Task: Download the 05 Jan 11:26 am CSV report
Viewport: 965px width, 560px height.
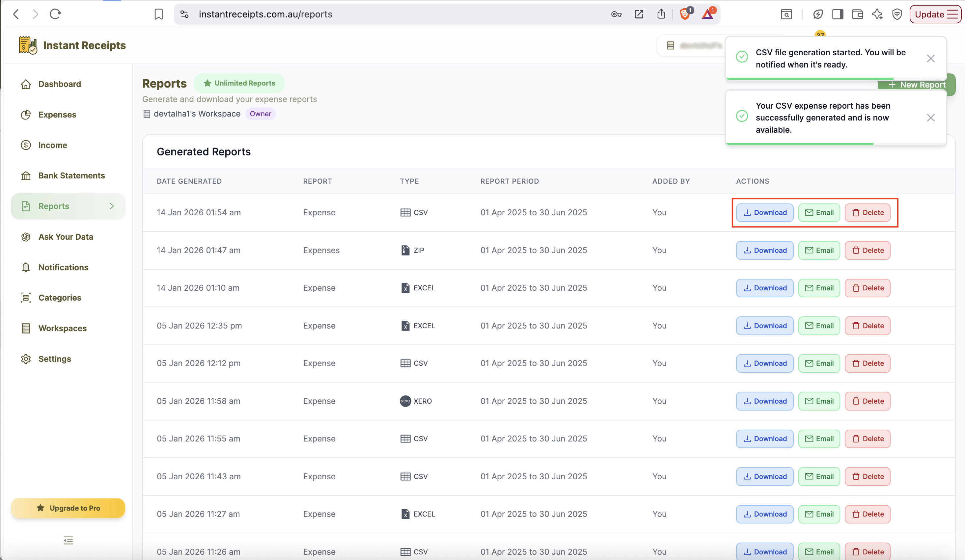Action: click(764, 551)
